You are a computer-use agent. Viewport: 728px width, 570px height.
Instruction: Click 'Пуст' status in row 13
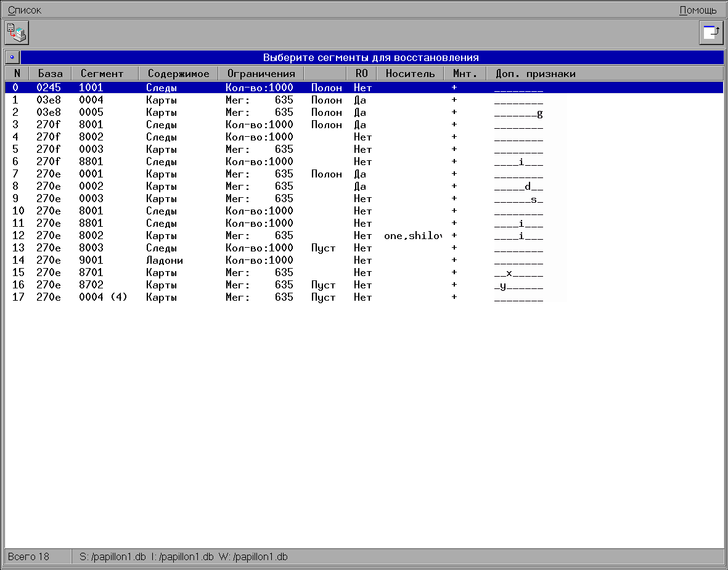click(323, 248)
